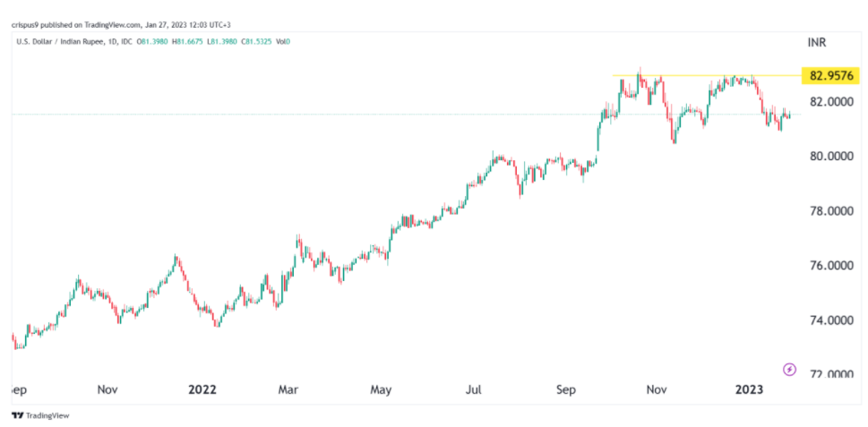Screen dimensions: 868x427
Task: Click the 2022 label on time axis
Action: tap(202, 390)
